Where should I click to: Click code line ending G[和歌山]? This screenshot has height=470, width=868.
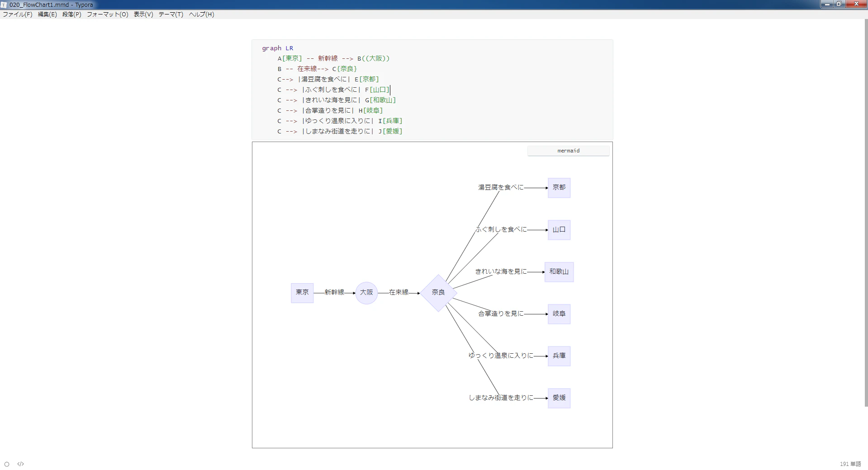click(337, 100)
